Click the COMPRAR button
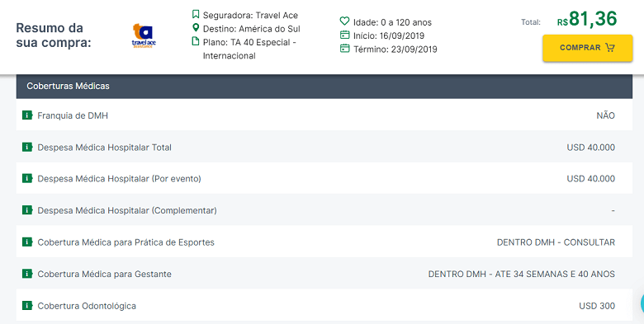Image resolution: width=644 pixels, height=324 pixels. pos(587,48)
